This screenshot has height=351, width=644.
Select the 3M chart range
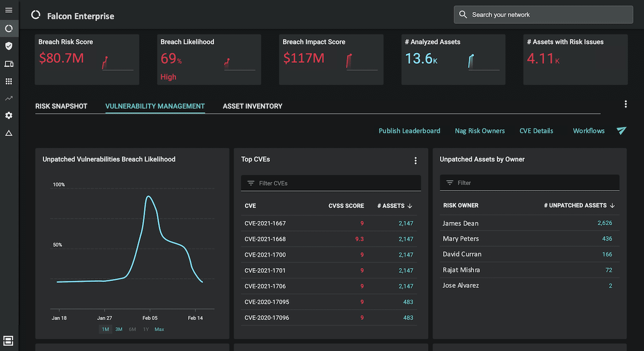(x=119, y=329)
